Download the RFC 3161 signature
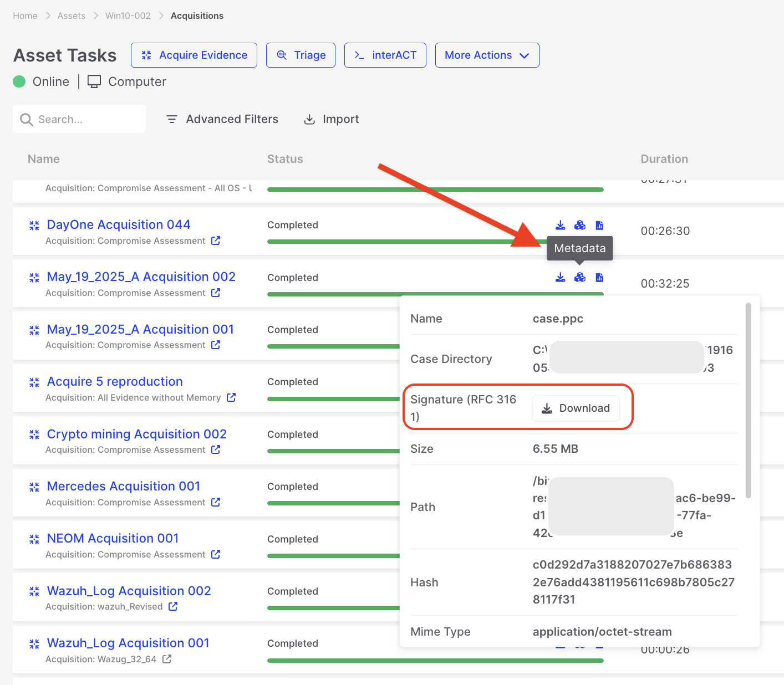Image resolution: width=784 pixels, height=685 pixels. [x=576, y=408]
